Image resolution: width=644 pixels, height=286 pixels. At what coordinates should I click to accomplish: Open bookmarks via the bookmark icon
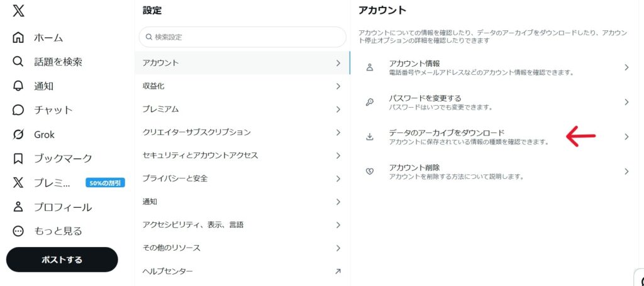(x=19, y=158)
